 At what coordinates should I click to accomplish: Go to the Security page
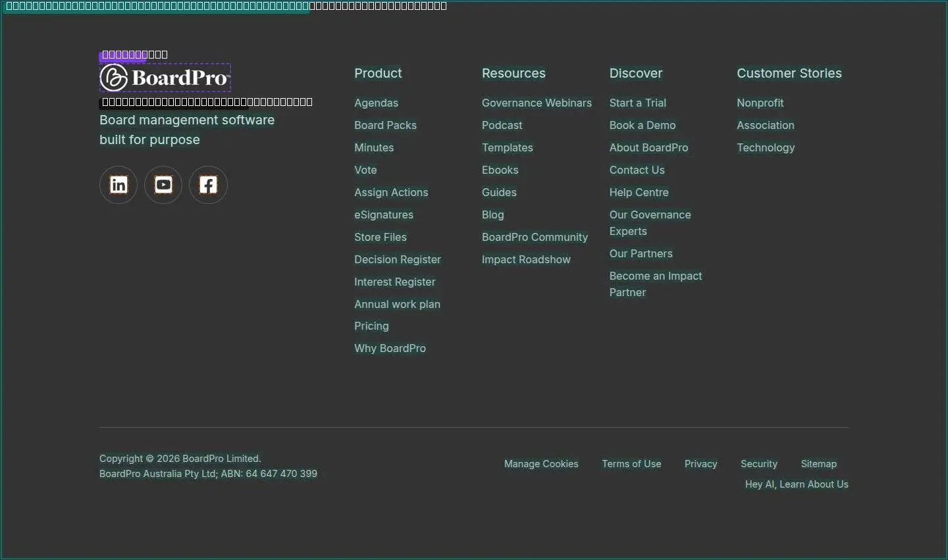(758, 464)
